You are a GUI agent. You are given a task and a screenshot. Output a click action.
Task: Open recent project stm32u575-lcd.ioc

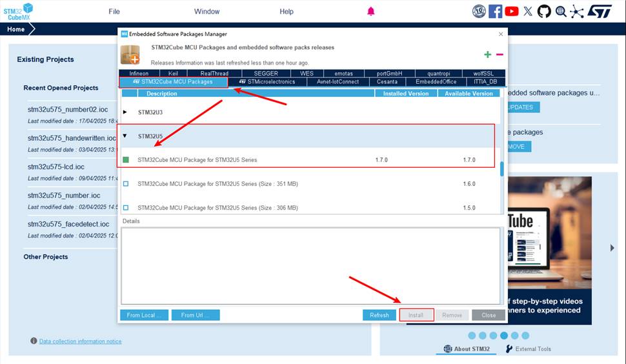pos(56,167)
